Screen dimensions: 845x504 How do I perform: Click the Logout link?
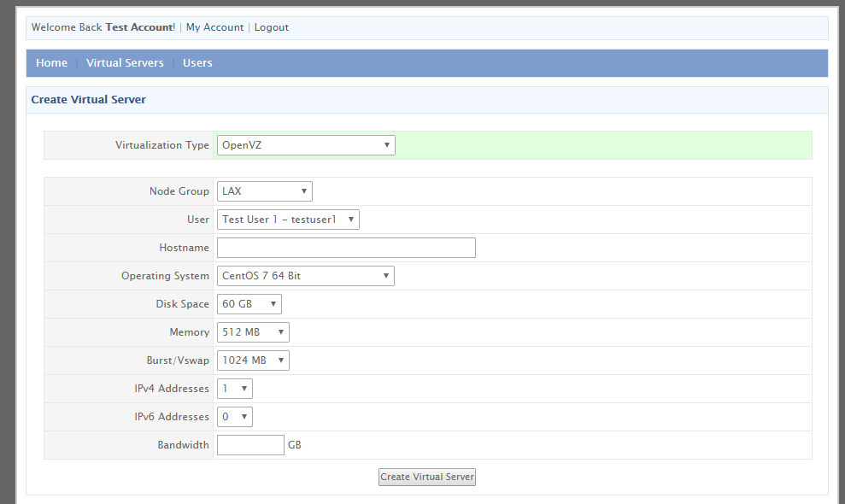pos(271,27)
